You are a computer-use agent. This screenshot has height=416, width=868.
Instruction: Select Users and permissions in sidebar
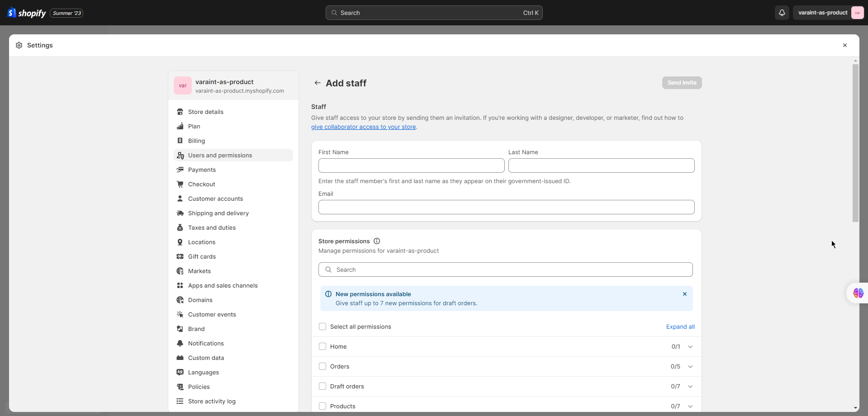[x=233, y=155]
